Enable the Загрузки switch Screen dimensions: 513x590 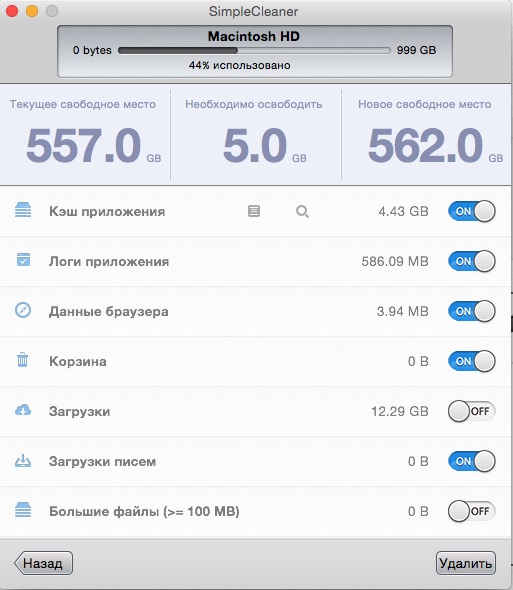pyautogui.click(x=472, y=411)
